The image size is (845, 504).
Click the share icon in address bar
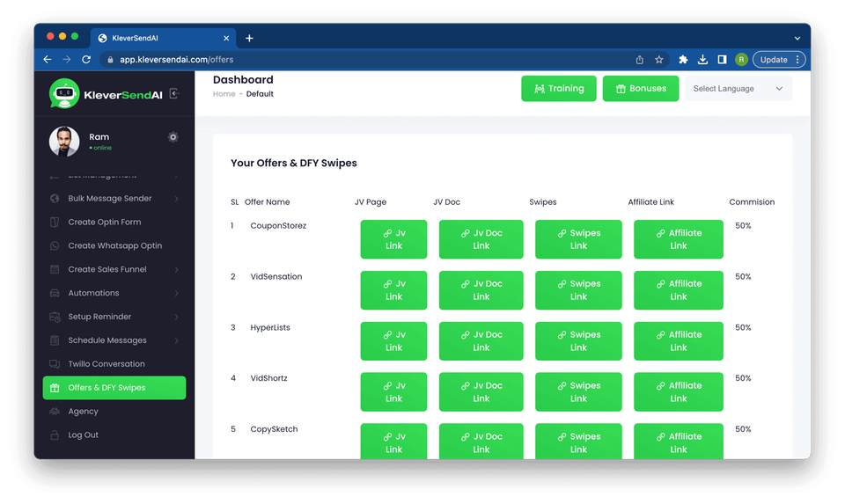(x=640, y=60)
